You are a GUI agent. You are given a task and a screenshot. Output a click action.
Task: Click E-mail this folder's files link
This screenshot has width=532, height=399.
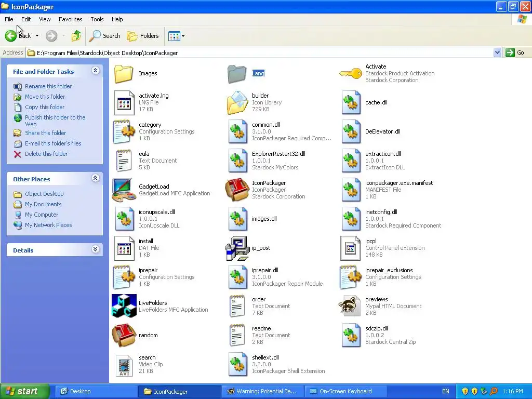53,143
